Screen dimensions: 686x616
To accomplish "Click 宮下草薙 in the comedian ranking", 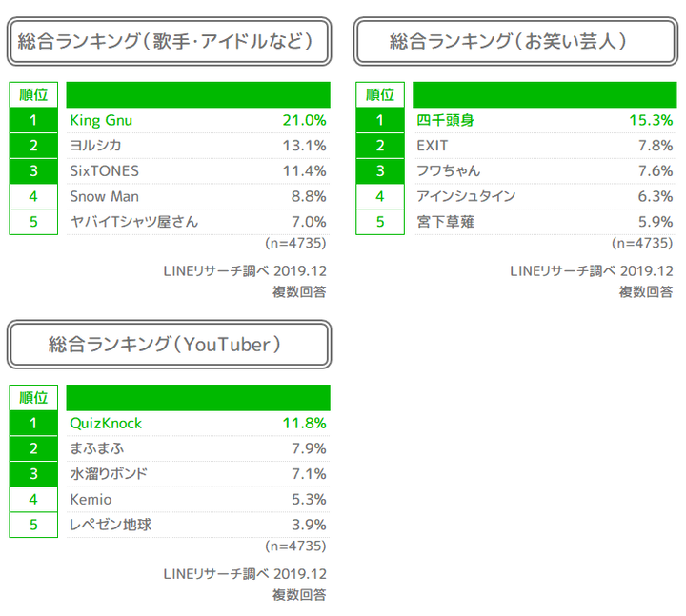I will pos(445,222).
